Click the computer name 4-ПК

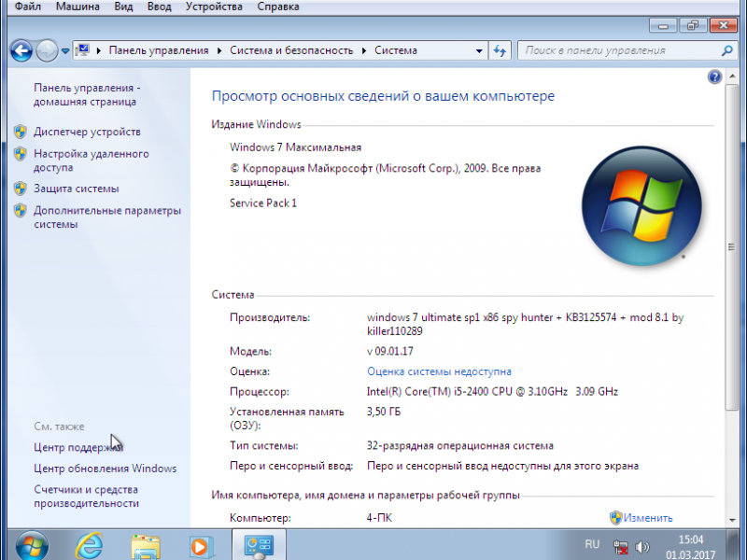pos(379,518)
